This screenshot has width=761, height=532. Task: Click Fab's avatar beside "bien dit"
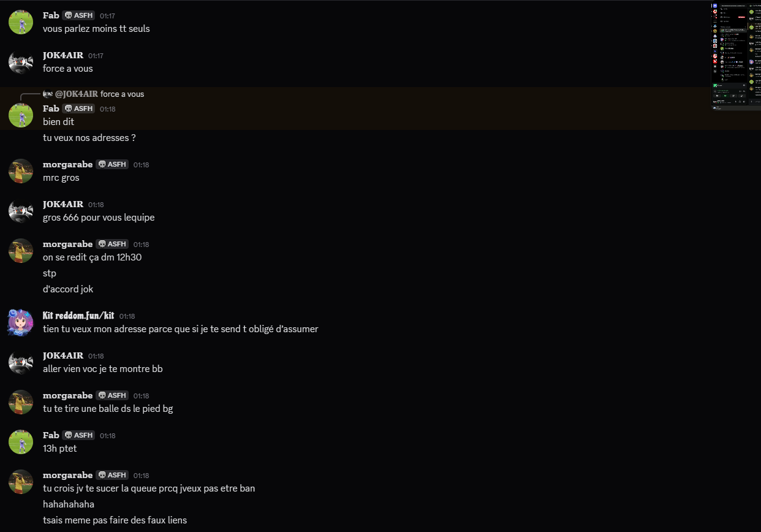[20, 115]
